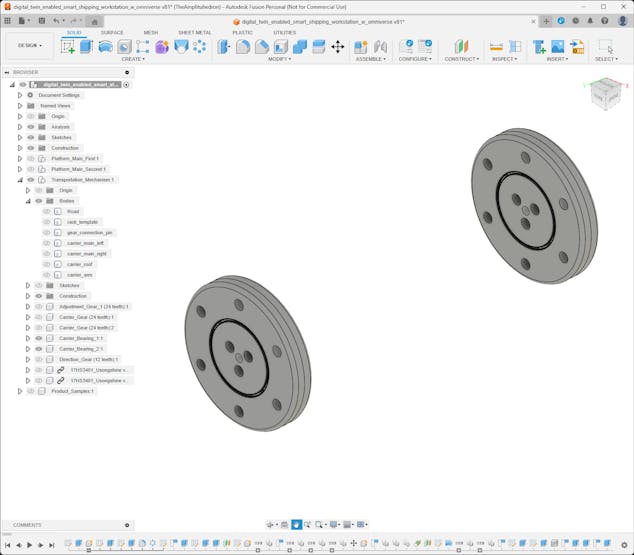Select the Pan tool in navigation bar
Screen dimensions: 634x555
point(296,524)
